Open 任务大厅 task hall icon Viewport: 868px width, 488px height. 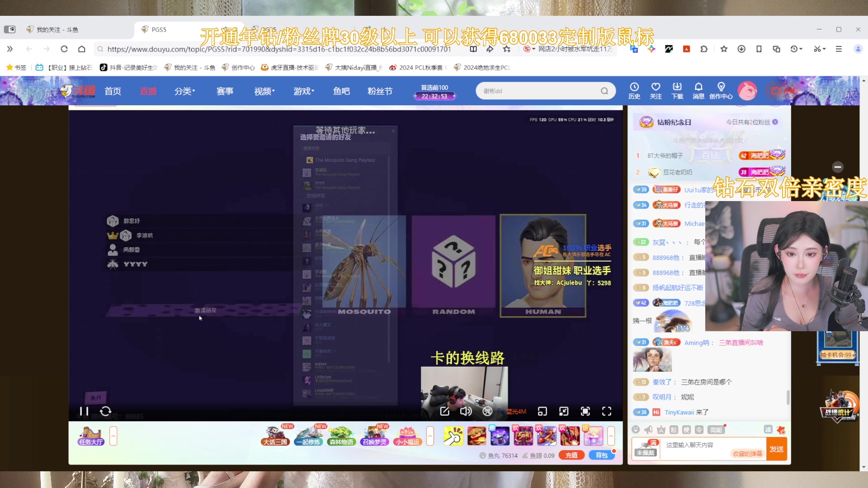pos(91,436)
